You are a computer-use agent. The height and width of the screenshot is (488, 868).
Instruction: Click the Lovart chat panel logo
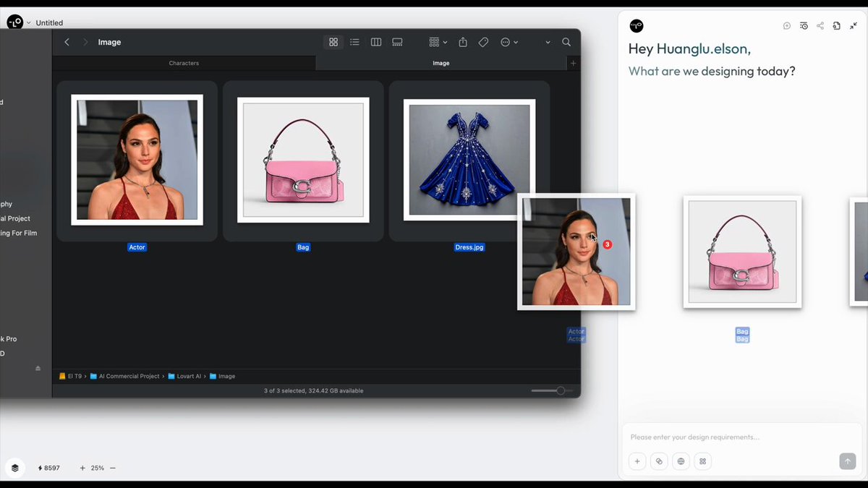pyautogui.click(x=637, y=26)
